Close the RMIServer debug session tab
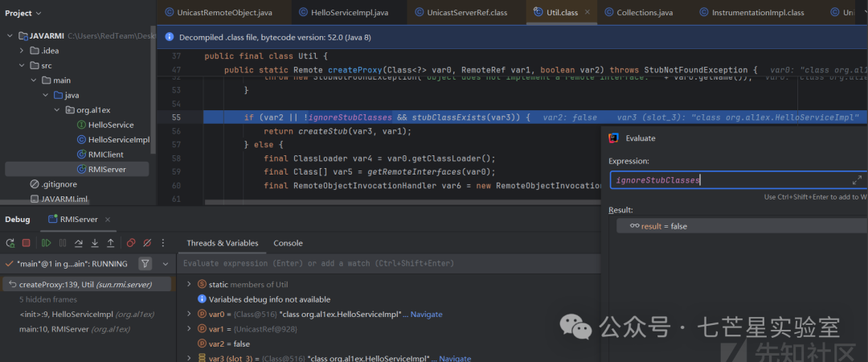Screen dimensions: 868x362 click(x=108, y=220)
